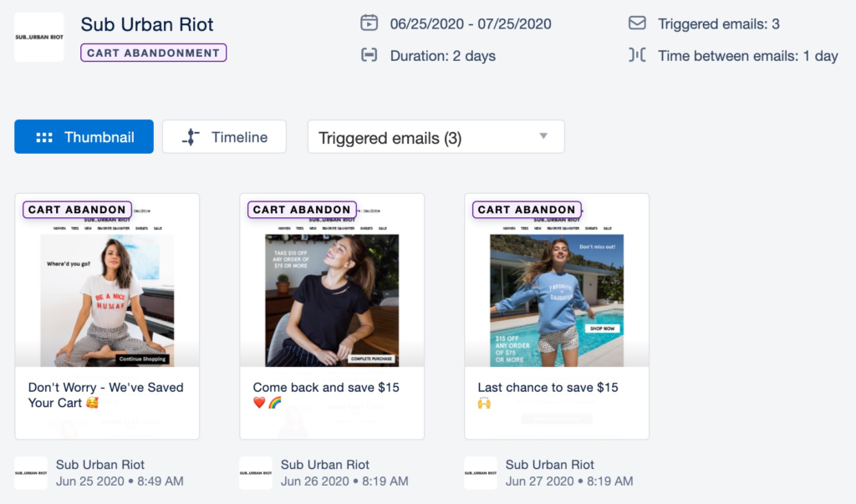Click the Triggered emails dropdown arrow
The height and width of the screenshot is (504, 856).
coord(543,136)
